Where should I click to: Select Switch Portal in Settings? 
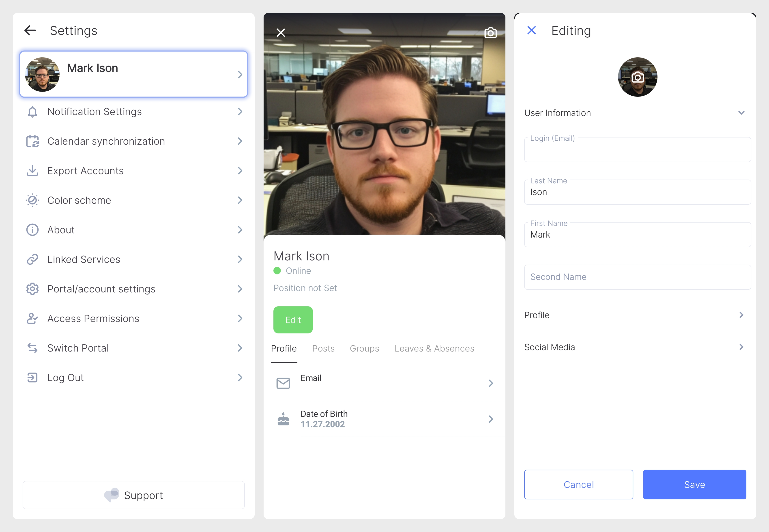(x=134, y=348)
